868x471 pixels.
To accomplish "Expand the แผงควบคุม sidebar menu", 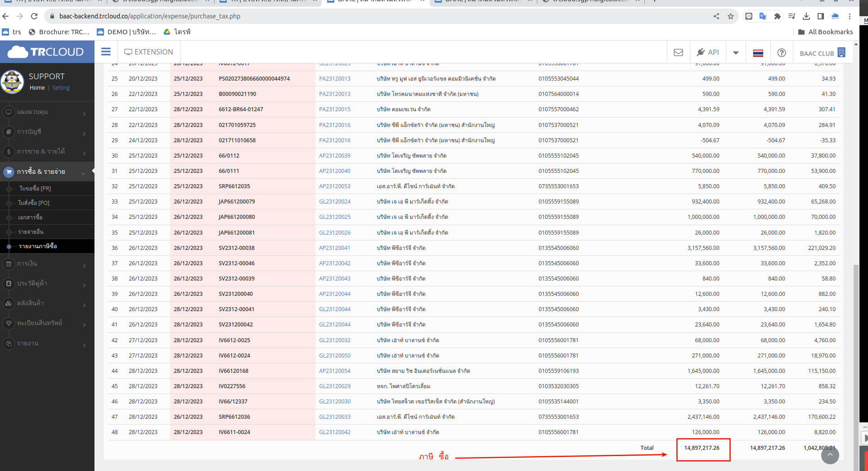I will tap(47, 112).
